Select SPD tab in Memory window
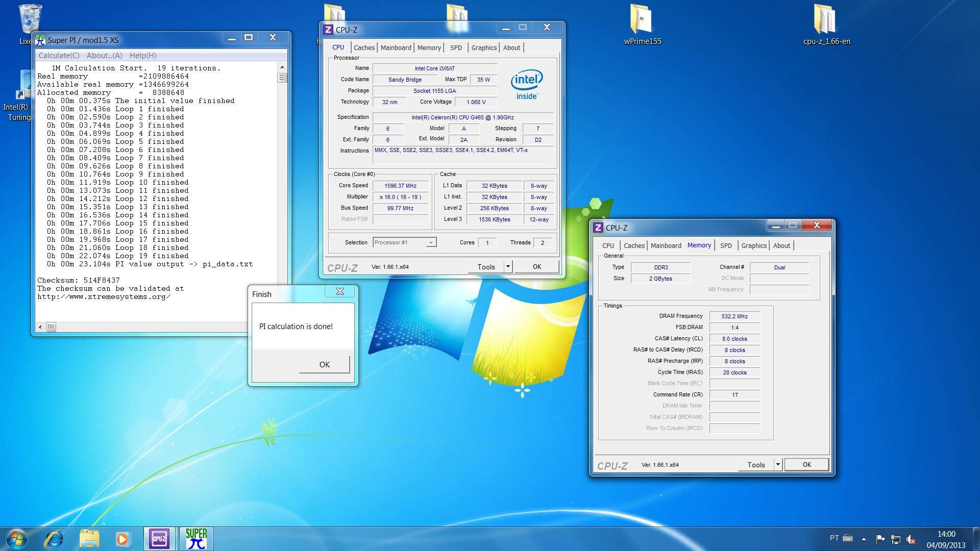Screen dimensions: 980x551 726,245
